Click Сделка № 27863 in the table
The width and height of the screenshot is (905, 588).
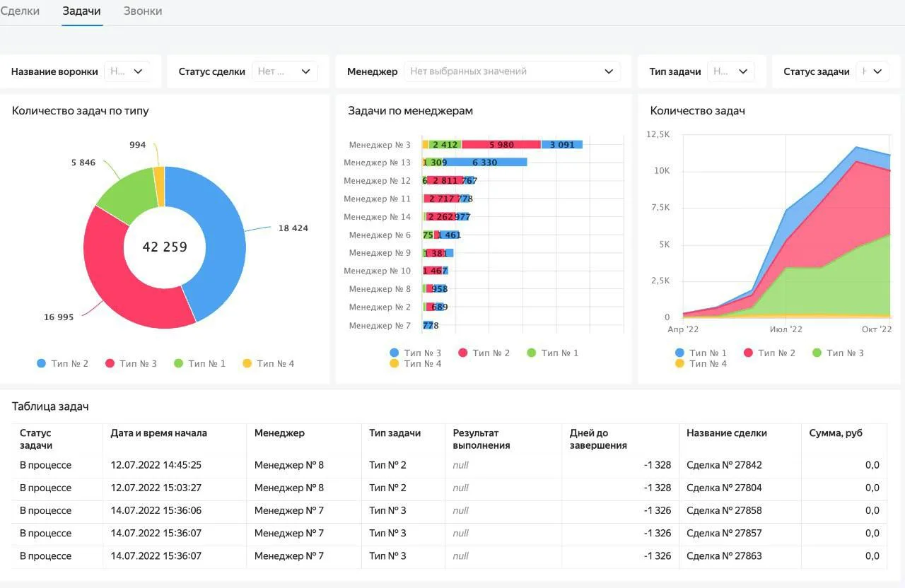point(724,555)
